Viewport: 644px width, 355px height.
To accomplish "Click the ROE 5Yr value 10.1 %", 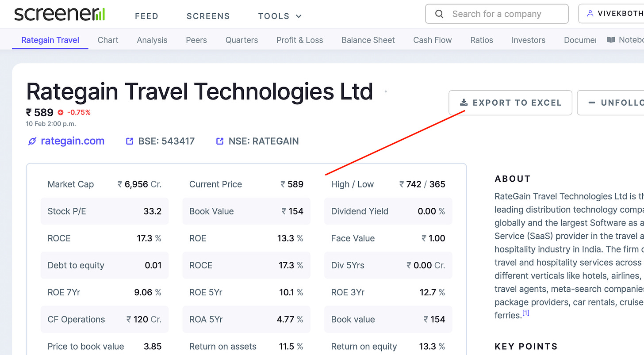I will click(290, 292).
